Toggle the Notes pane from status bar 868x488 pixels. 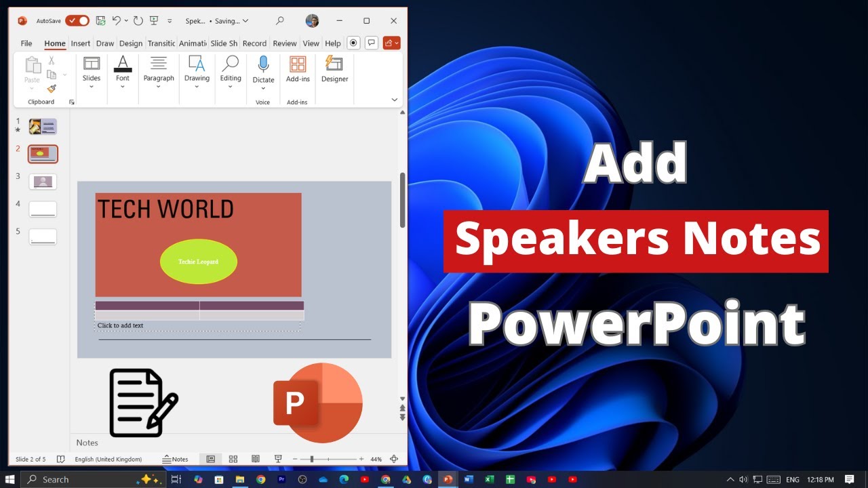click(x=176, y=459)
